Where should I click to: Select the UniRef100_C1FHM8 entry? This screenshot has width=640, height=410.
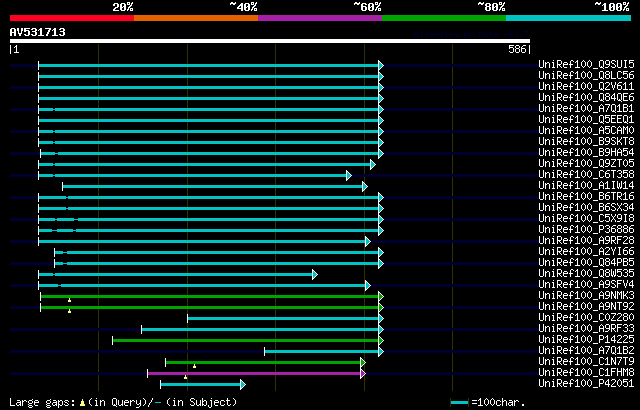tap(586, 373)
